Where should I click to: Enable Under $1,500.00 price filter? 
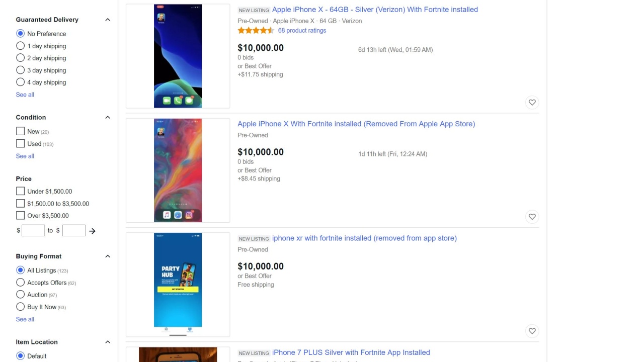[x=21, y=191]
